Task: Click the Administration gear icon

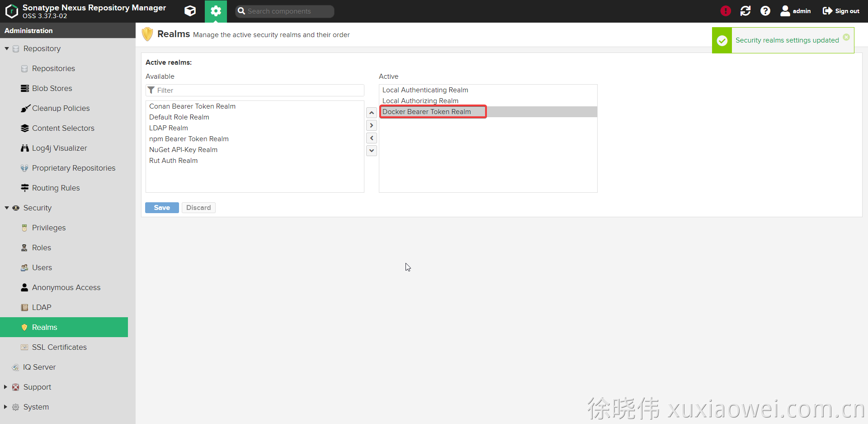Action: (x=216, y=11)
